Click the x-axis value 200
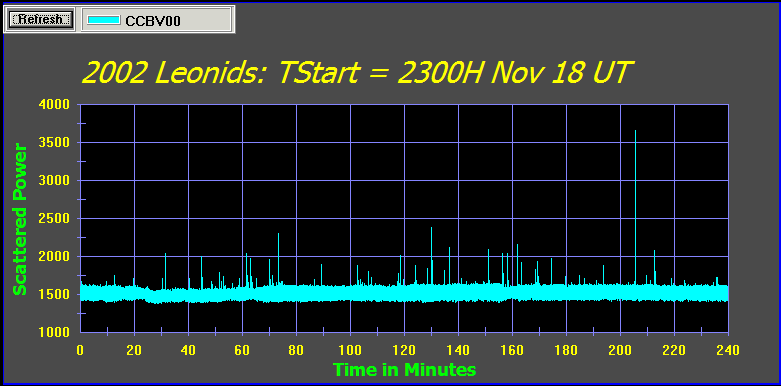 (620, 350)
